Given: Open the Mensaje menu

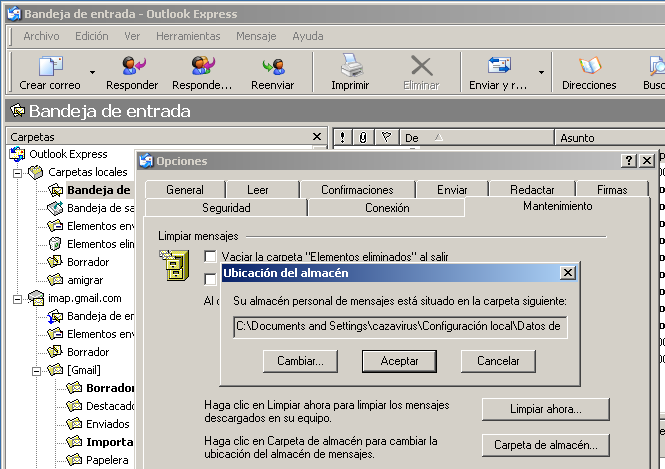Looking at the screenshot, I should tap(256, 36).
